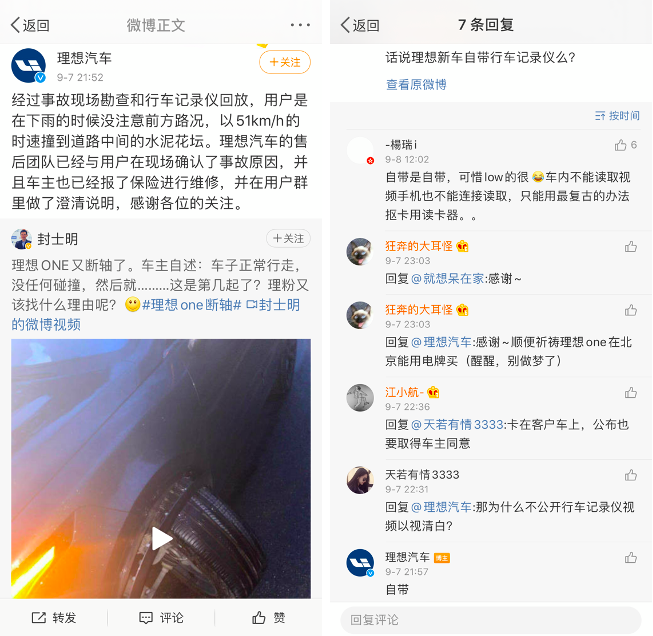Go back from 微博正文 page
Image resolution: width=653 pixels, height=636 pixels.
pos(30,25)
